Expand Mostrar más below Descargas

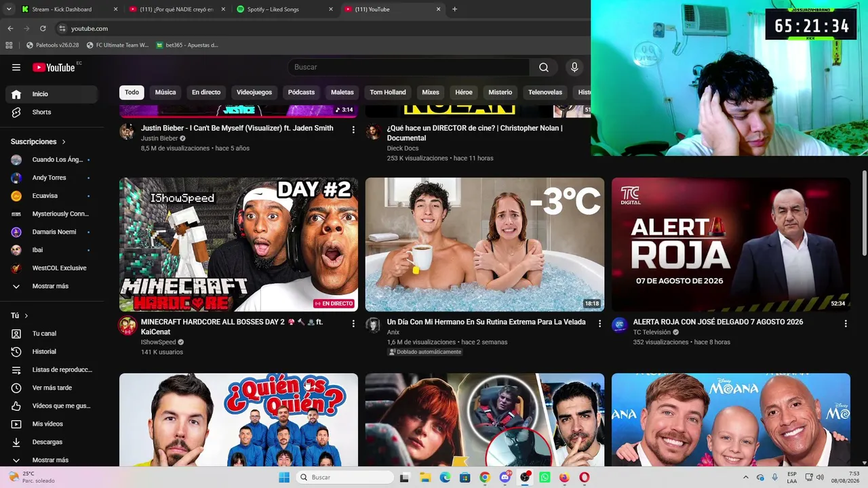[52, 460]
